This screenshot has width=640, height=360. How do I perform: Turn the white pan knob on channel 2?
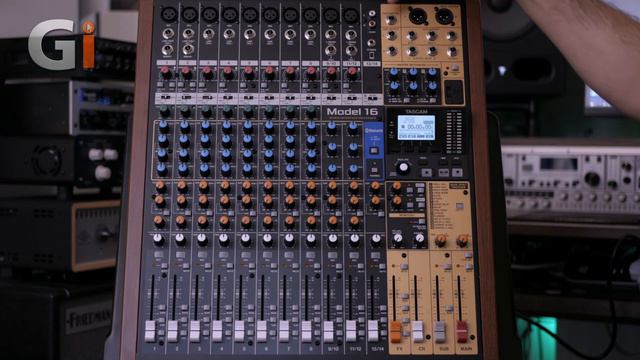[x=180, y=239]
